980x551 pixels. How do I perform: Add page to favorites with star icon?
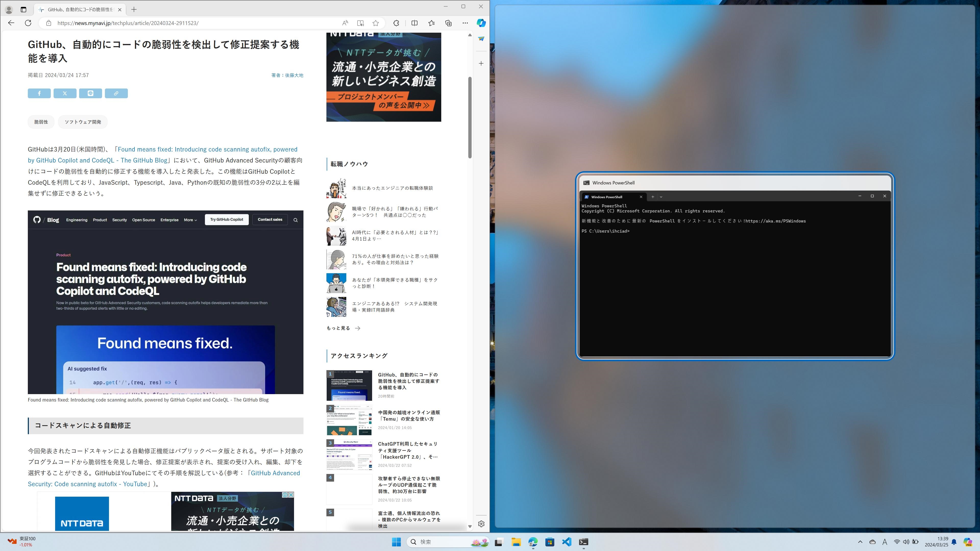click(x=376, y=23)
